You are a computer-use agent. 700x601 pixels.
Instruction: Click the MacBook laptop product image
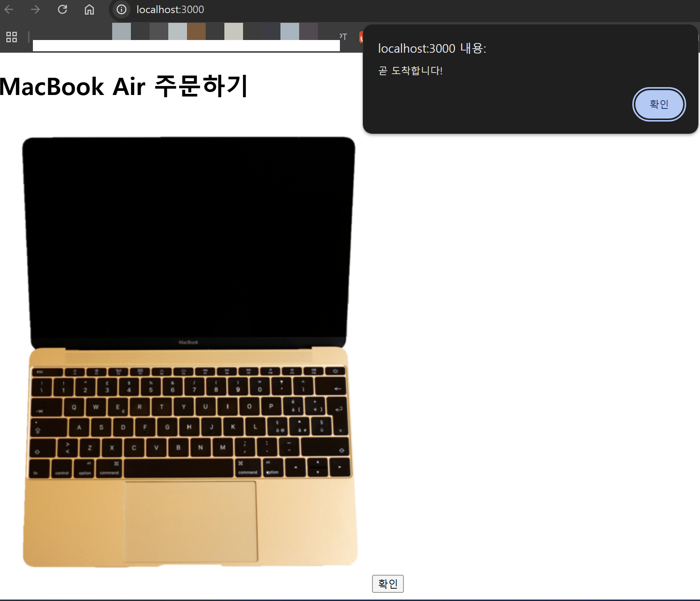[x=190, y=352]
